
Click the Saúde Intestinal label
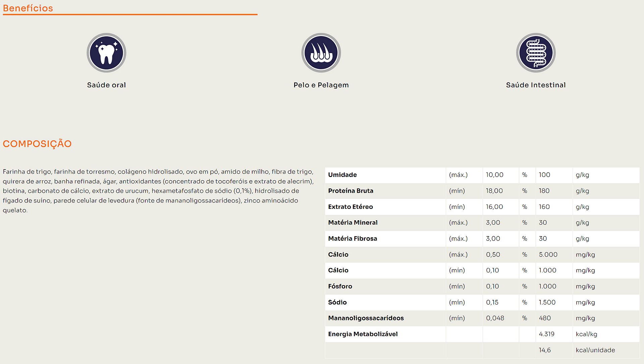point(536,85)
